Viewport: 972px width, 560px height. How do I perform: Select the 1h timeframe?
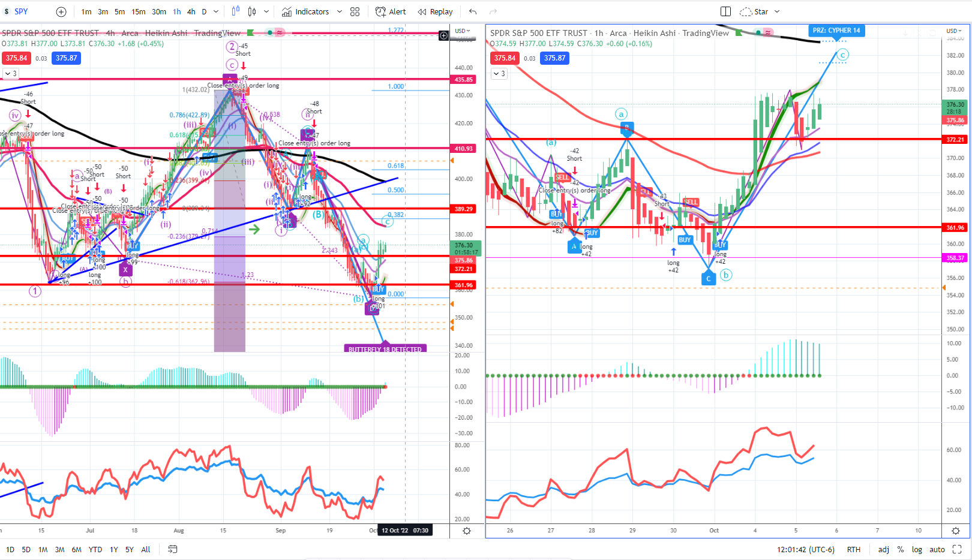177,11
